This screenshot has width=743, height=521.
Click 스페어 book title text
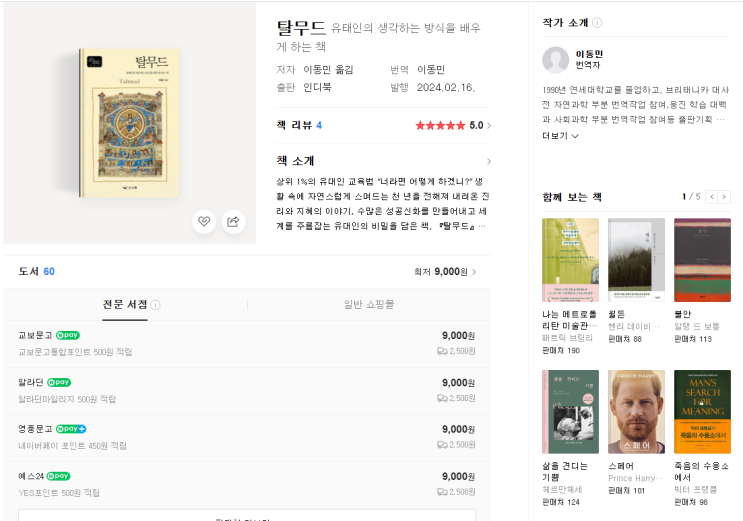[x=621, y=466]
